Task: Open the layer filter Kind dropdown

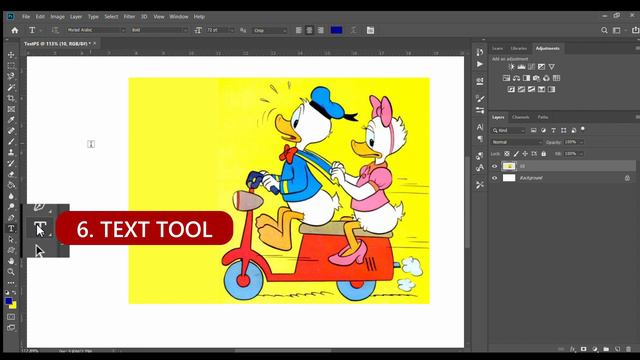Action: [x=508, y=130]
